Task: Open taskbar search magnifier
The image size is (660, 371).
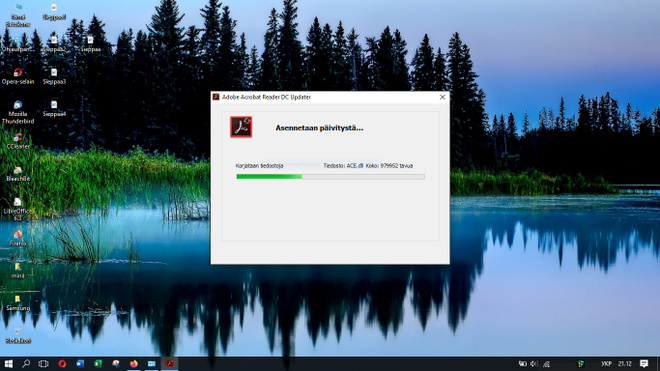Action: 26,363
